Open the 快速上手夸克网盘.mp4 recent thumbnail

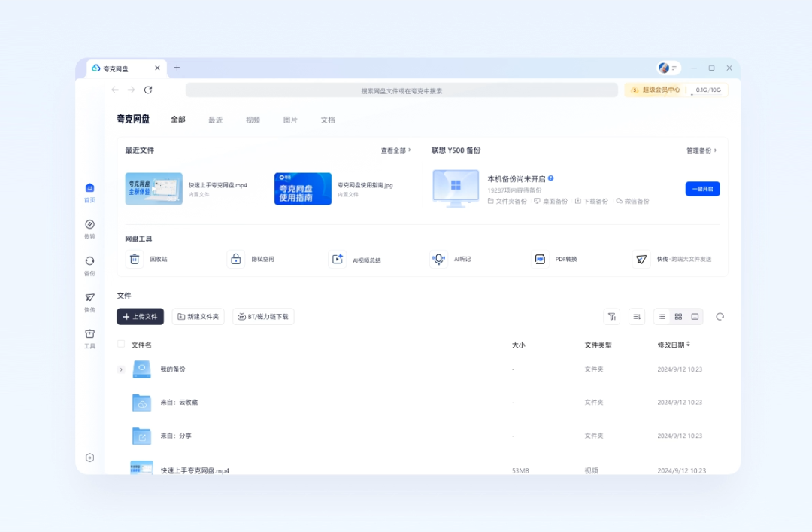coord(154,189)
